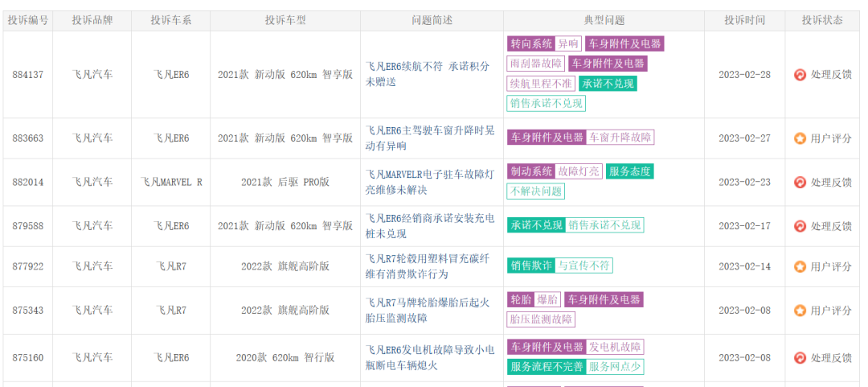Click 用户评分 status in row 877922
Image resolution: width=868 pixels, height=387 pixels.
point(831,266)
